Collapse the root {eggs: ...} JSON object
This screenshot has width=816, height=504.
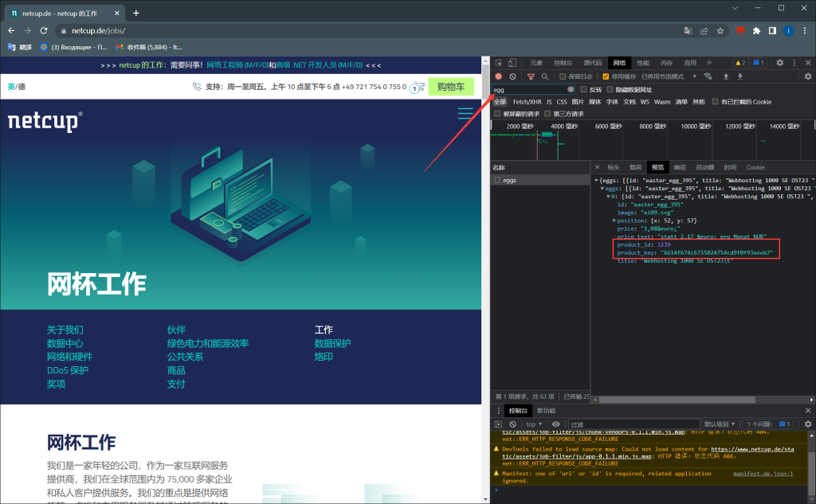pyautogui.click(x=596, y=181)
